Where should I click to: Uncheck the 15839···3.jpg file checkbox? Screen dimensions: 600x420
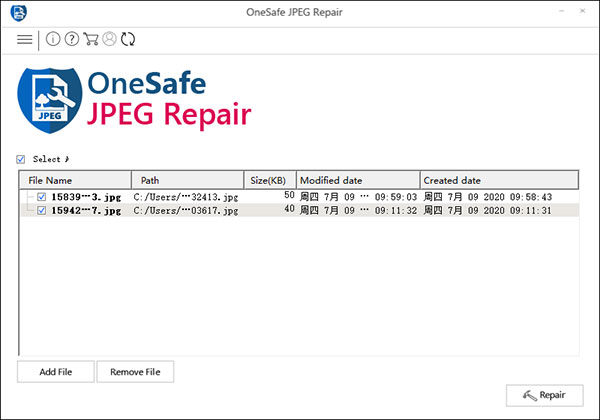pyautogui.click(x=42, y=197)
